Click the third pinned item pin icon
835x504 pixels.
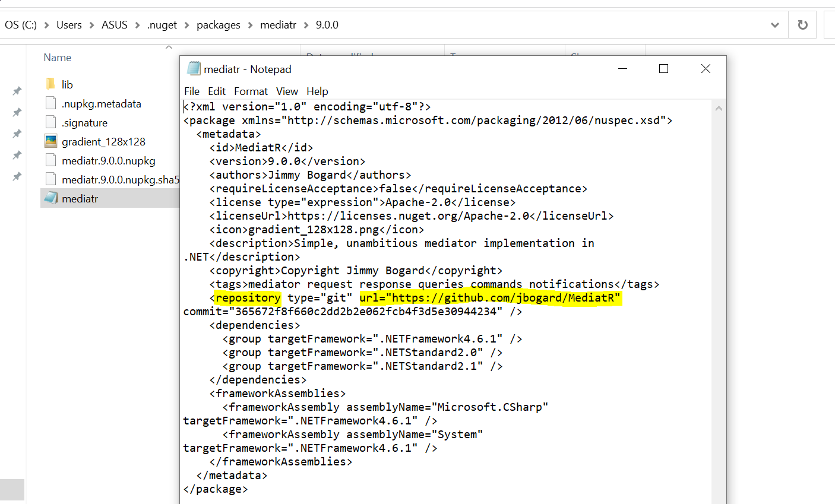pos(17,134)
